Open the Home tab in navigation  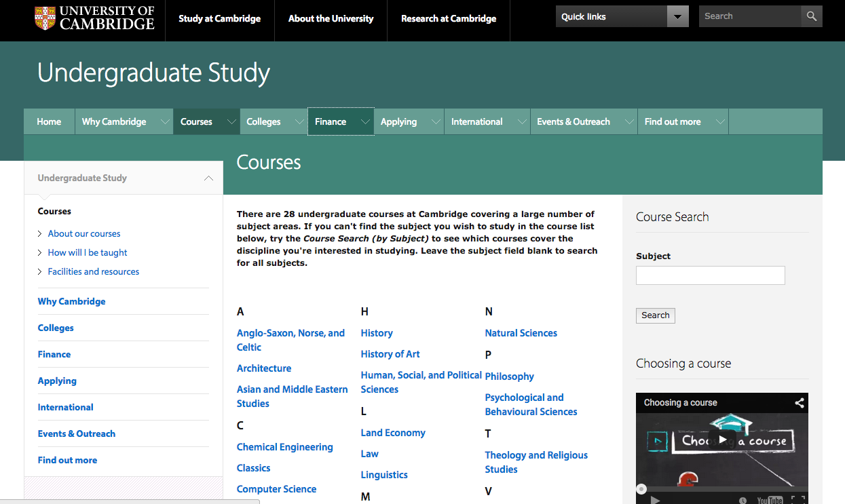click(49, 122)
